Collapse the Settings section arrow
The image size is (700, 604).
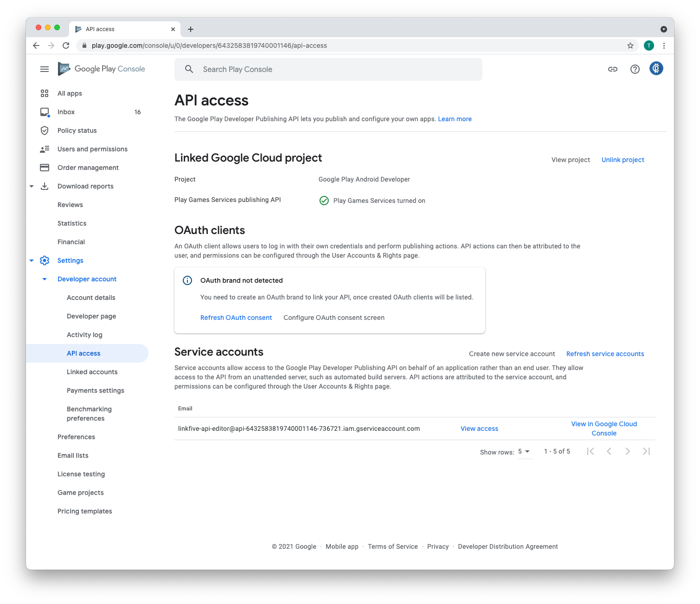[32, 260]
